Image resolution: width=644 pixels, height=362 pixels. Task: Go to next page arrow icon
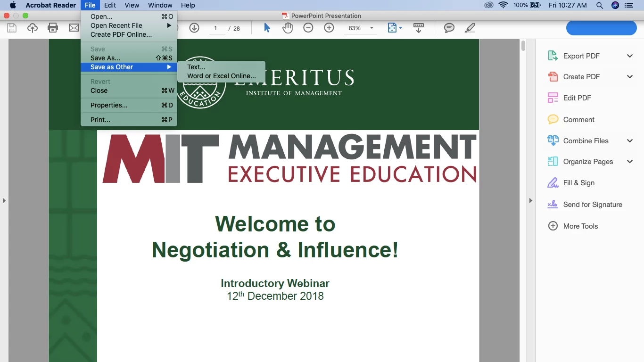click(194, 28)
